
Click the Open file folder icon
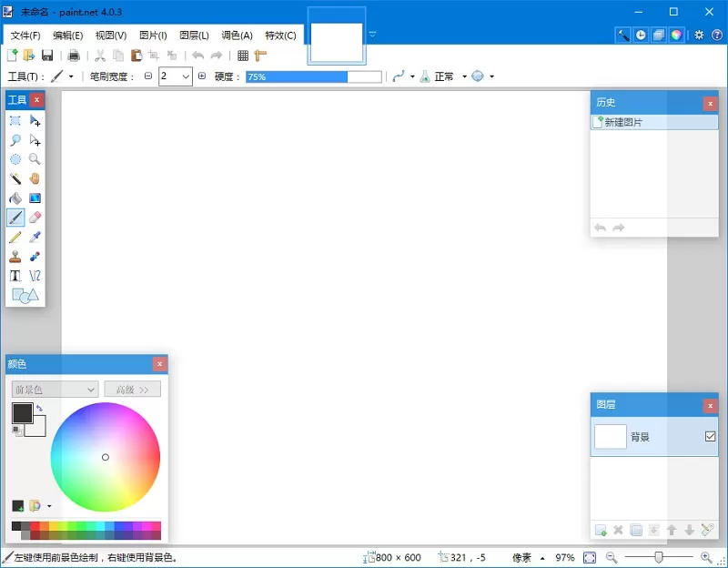click(29, 56)
